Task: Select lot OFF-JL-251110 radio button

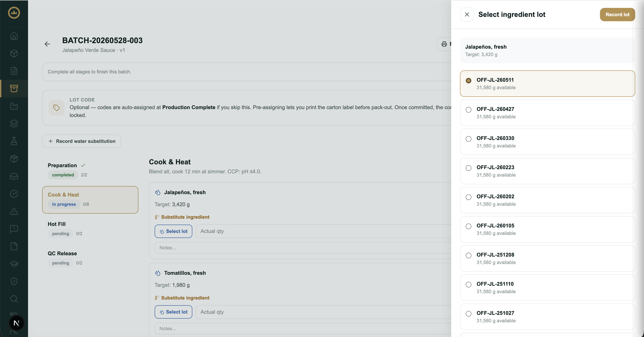Action: pyautogui.click(x=469, y=284)
